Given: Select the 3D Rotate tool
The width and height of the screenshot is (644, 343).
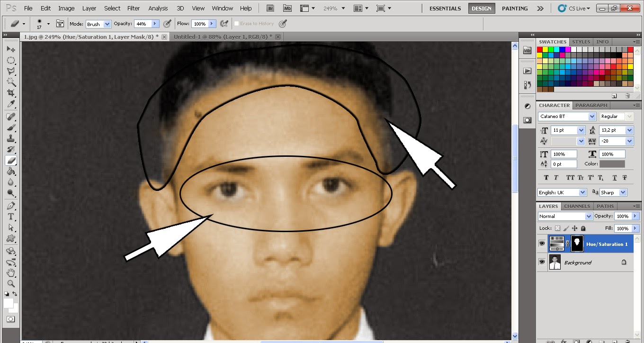Looking at the screenshot, I should (x=11, y=251).
